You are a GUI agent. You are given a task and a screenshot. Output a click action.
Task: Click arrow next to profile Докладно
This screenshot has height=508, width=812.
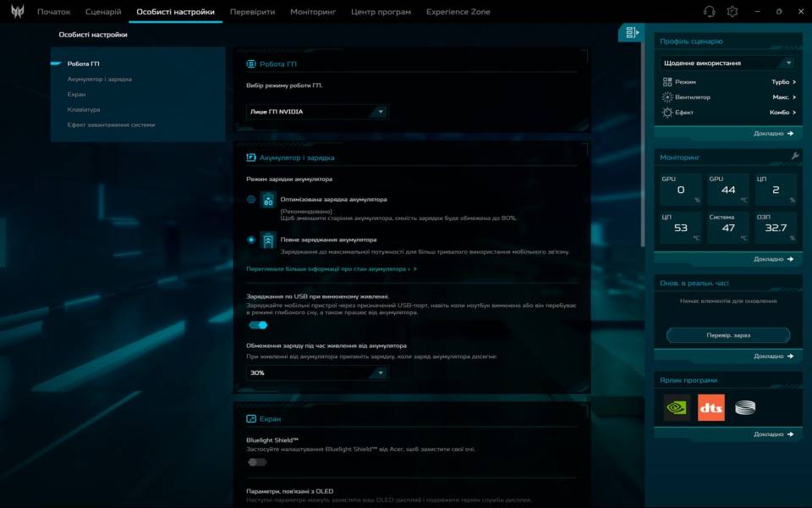(790, 133)
